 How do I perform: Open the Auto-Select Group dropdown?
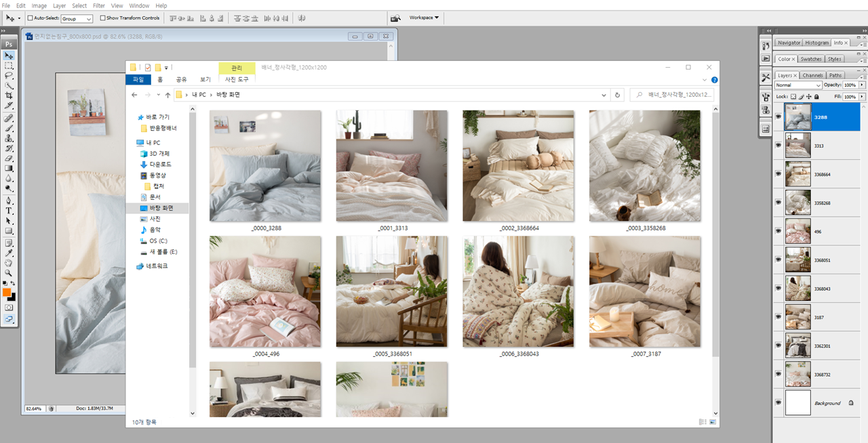pos(77,19)
